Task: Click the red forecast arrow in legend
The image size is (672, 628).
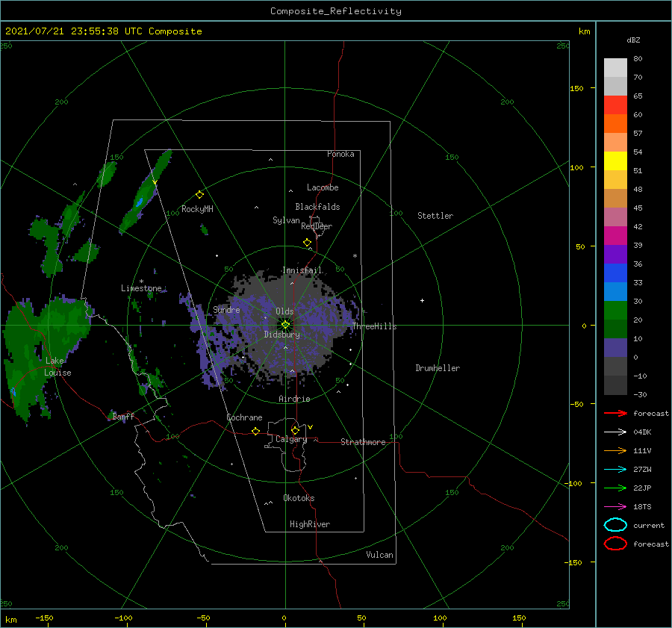Action: 615,413
